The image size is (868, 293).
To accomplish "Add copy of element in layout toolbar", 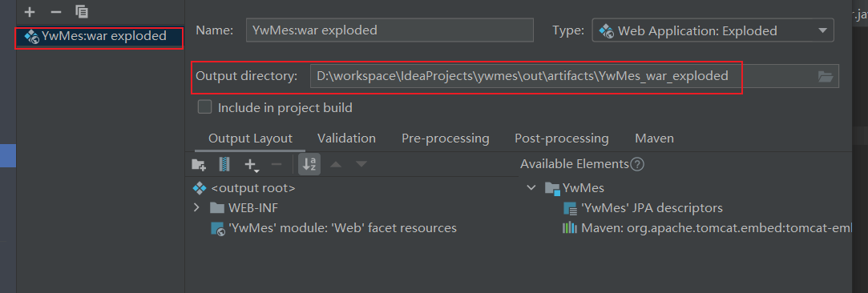I will [252, 164].
